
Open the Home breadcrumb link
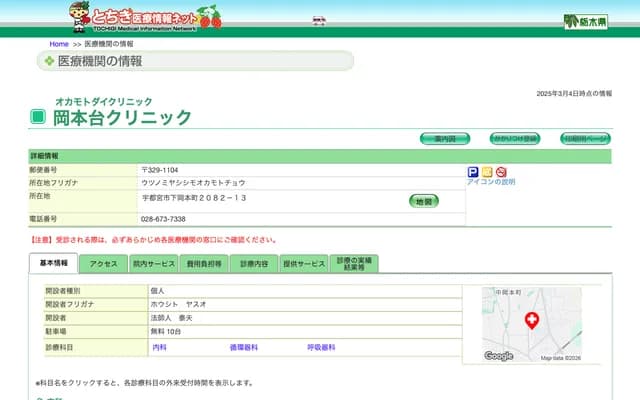click(x=59, y=44)
